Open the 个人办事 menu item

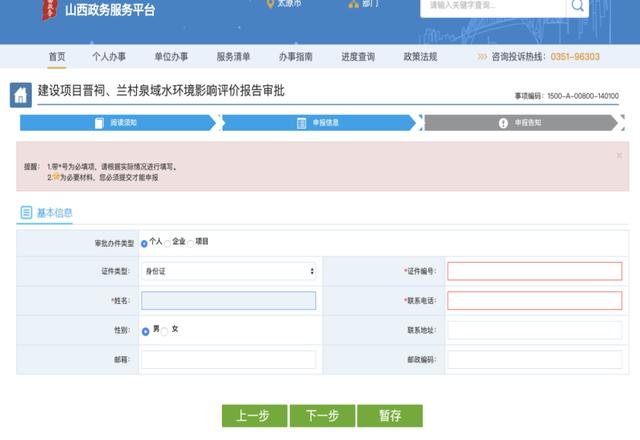(109, 57)
